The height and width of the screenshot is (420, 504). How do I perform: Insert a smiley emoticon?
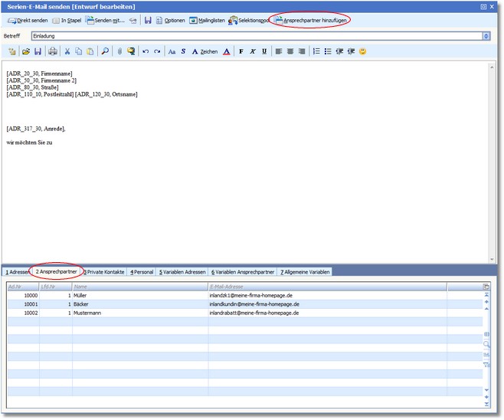[362, 51]
